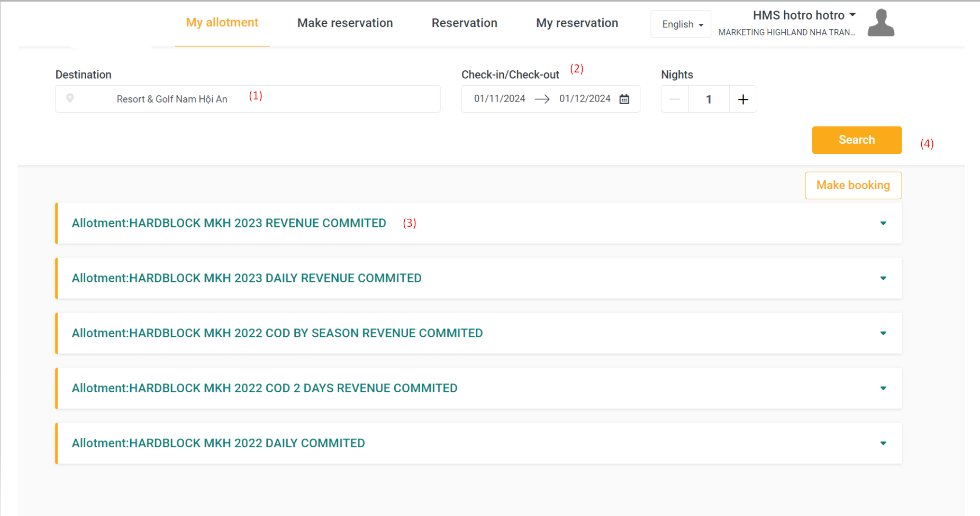Increase nights with the plus button
Viewport: 980px width, 516px height.
click(x=743, y=99)
